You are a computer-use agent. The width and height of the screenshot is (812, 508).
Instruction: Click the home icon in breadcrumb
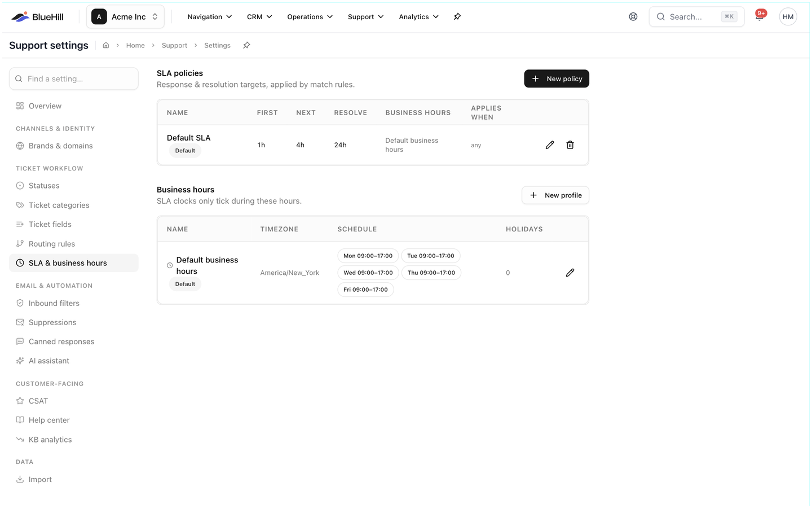tap(106, 45)
